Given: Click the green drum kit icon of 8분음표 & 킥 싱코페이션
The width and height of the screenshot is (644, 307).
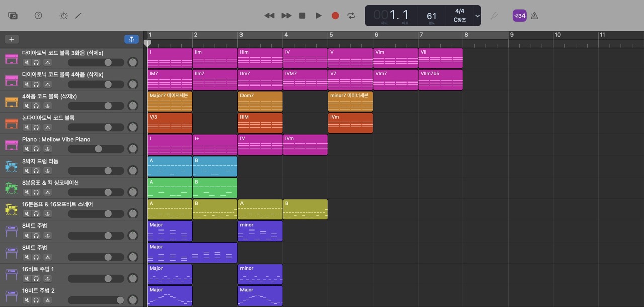Looking at the screenshot, I should (x=11, y=188).
